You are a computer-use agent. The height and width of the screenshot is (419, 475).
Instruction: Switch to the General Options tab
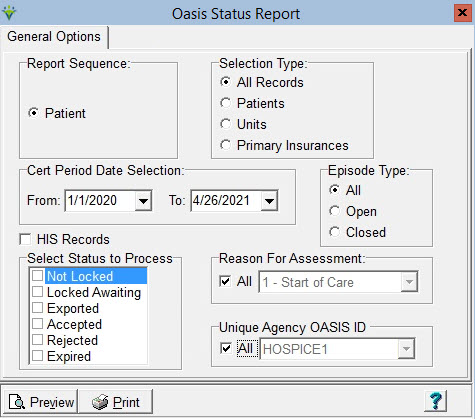54,36
